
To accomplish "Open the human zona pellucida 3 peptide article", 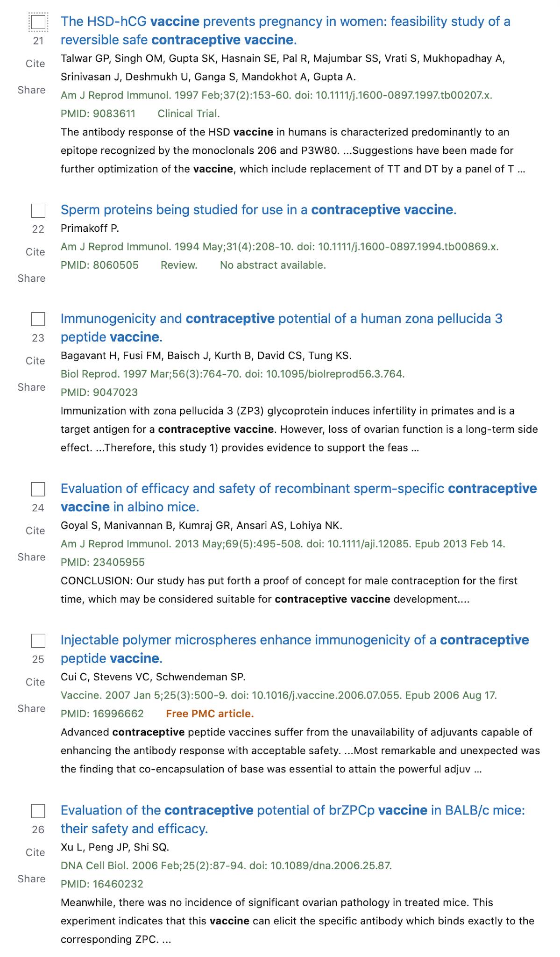I will coord(282,328).
